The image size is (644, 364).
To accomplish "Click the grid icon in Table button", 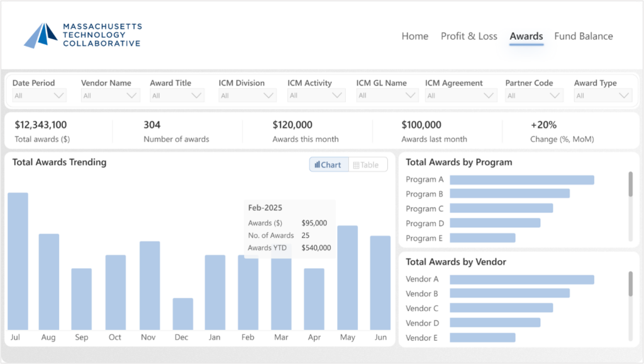I will [x=356, y=165].
